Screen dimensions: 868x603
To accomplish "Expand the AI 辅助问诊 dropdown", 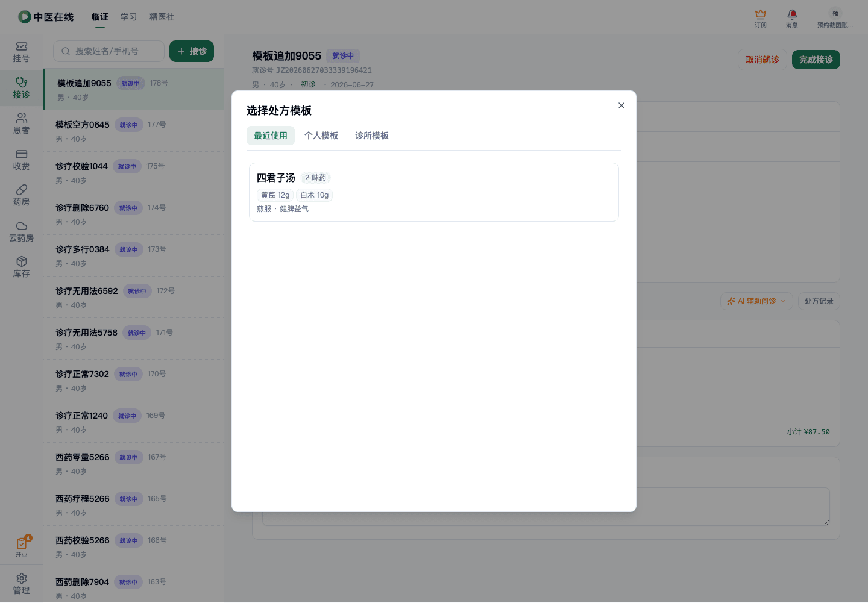I will point(756,301).
